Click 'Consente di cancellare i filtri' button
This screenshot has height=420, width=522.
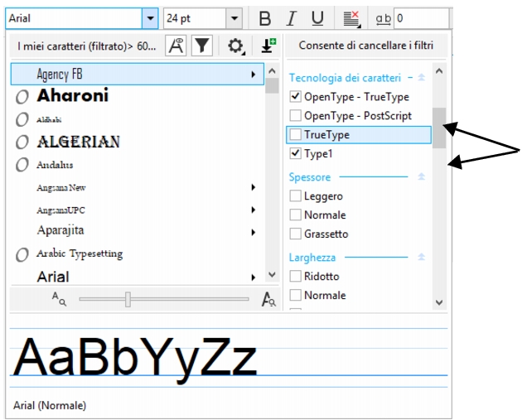coord(365,46)
